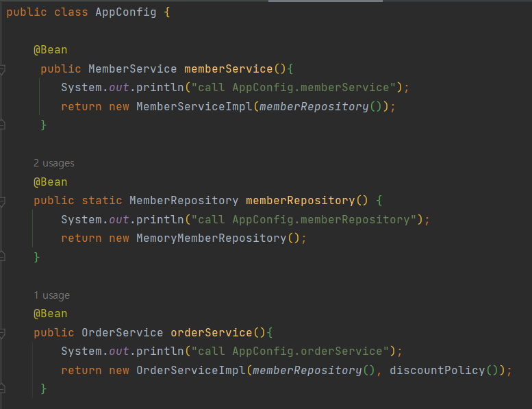Click the discountPolicy() call
532x409 pixels.
pyautogui.click(x=444, y=371)
